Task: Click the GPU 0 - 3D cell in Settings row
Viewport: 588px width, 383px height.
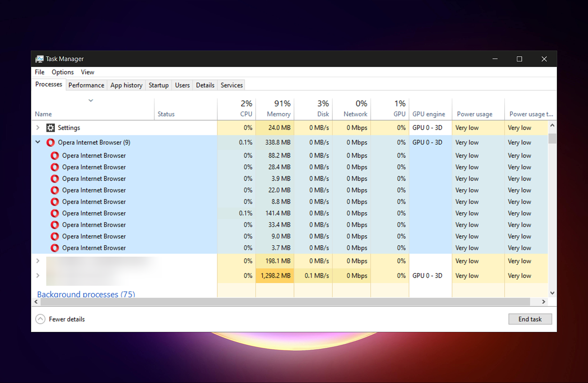Action: tap(430, 128)
